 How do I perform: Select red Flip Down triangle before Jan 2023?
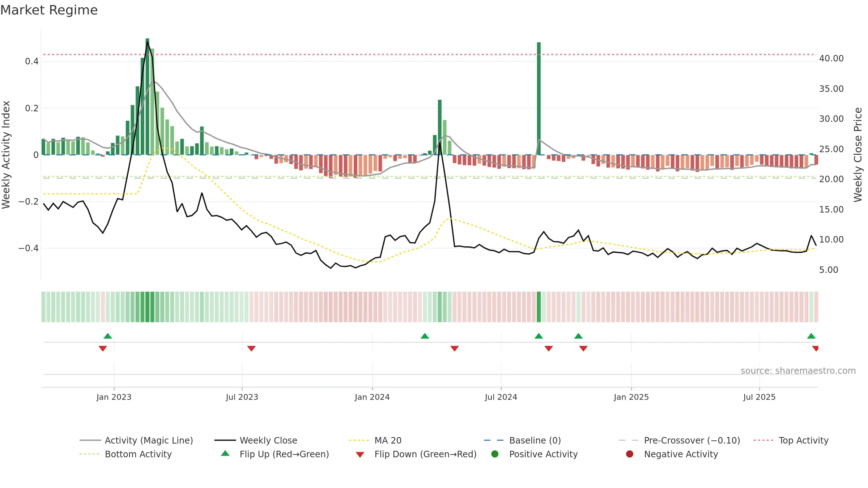click(103, 348)
